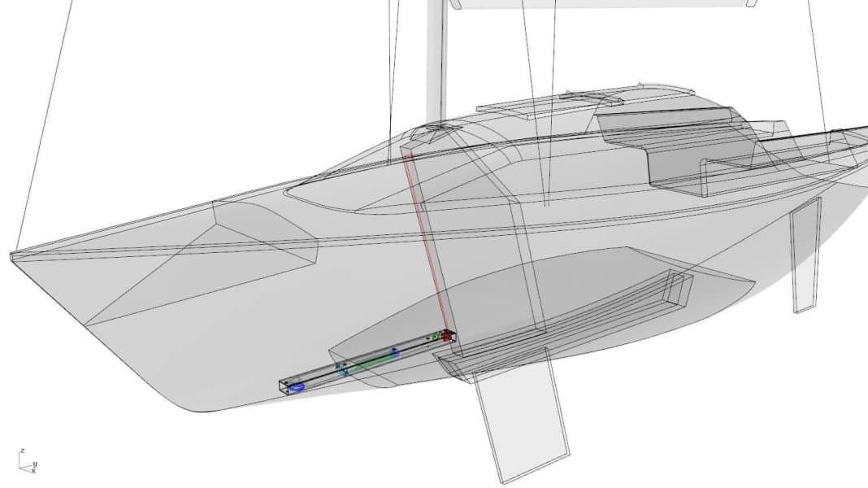Select the blue slider block on the track
This screenshot has height=488, width=868.
341,369
